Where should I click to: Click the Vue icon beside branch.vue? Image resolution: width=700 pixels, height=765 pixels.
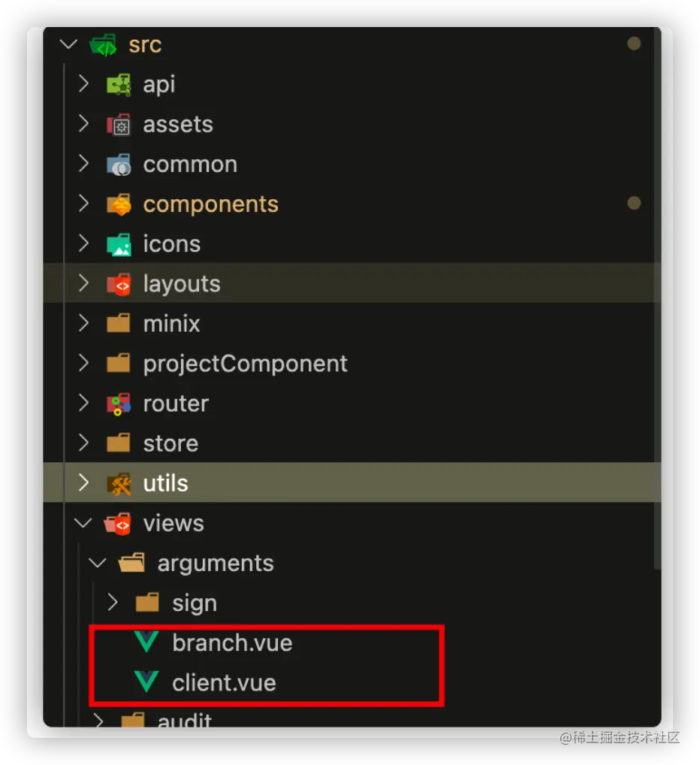click(146, 643)
